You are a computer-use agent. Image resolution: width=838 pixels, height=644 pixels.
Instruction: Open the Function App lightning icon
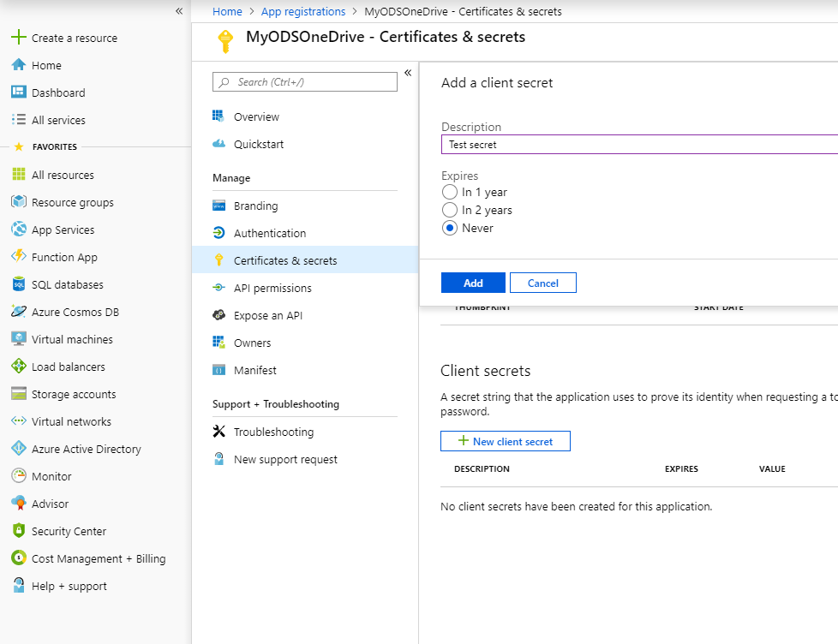(x=18, y=257)
